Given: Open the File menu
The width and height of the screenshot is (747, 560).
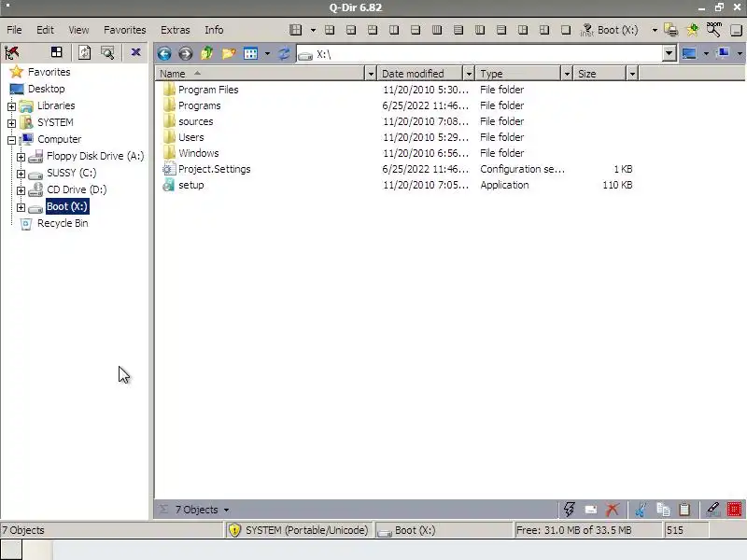Looking at the screenshot, I should tap(14, 30).
